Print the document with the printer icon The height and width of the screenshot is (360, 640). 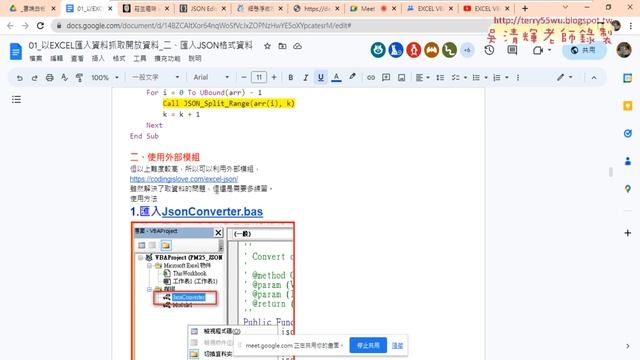(x=49, y=78)
